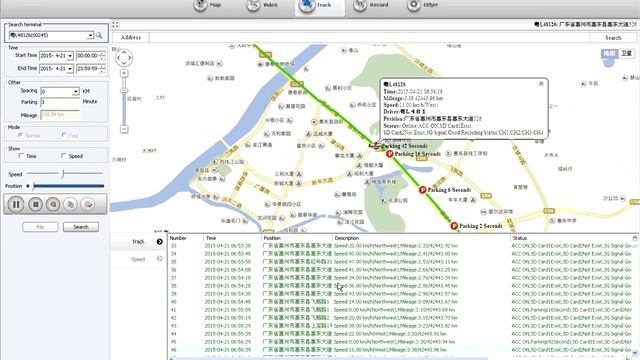Screen dimensions: 640x360
Task: Select the Fast mode radio button
Action: [x=64, y=135]
